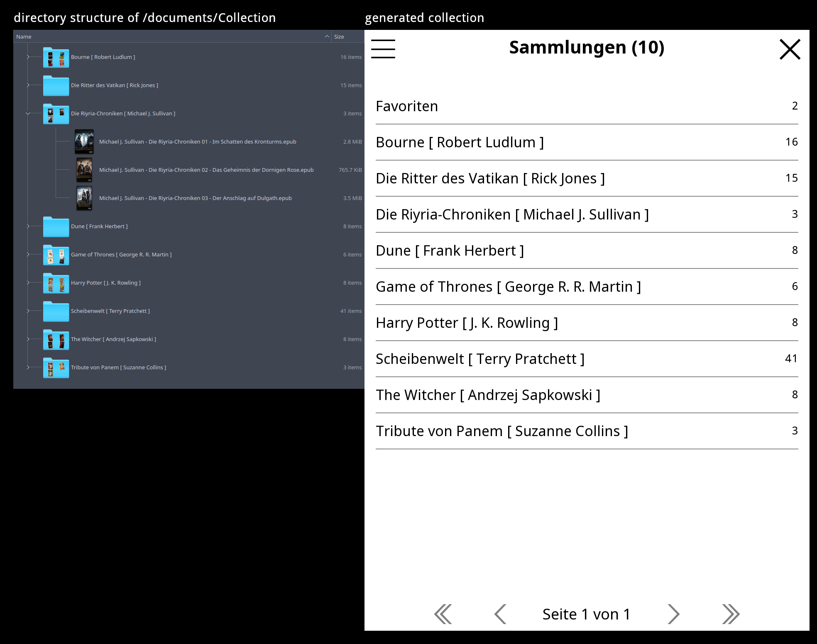Open the hamburger menu in the collection view
Screen dimensions: 817x644
click(383, 49)
